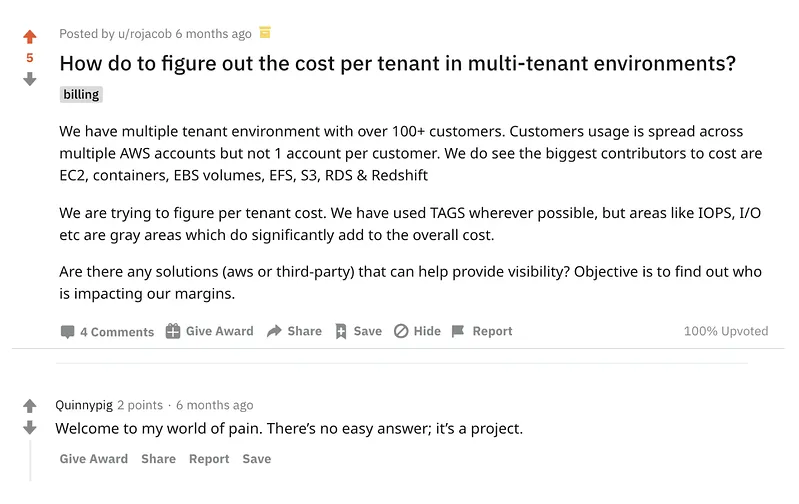
Task: Open the comments speech bubble icon
Action: 68,332
